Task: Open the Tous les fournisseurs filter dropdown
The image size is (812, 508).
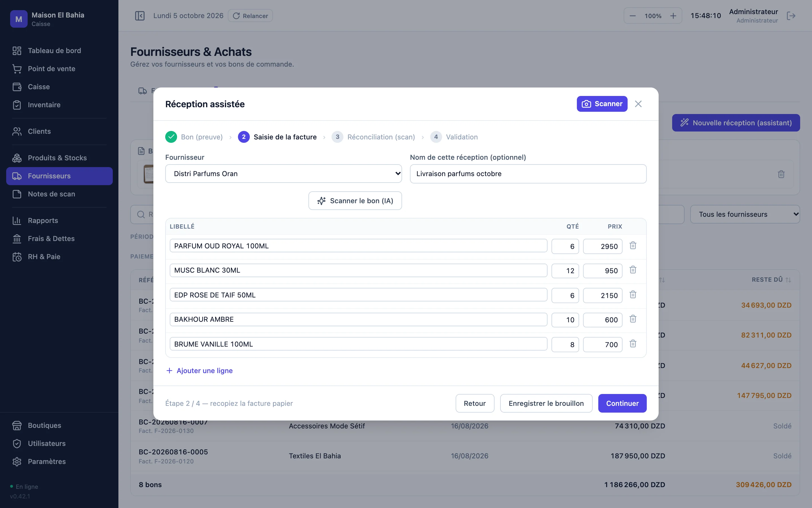Action: click(745, 214)
